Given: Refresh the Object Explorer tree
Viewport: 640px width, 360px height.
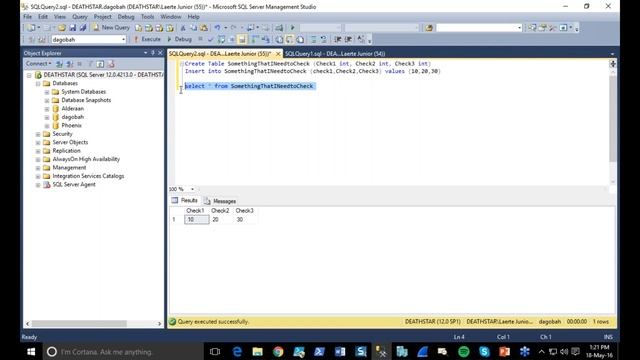Looking at the screenshot, I should tap(100, 64).
